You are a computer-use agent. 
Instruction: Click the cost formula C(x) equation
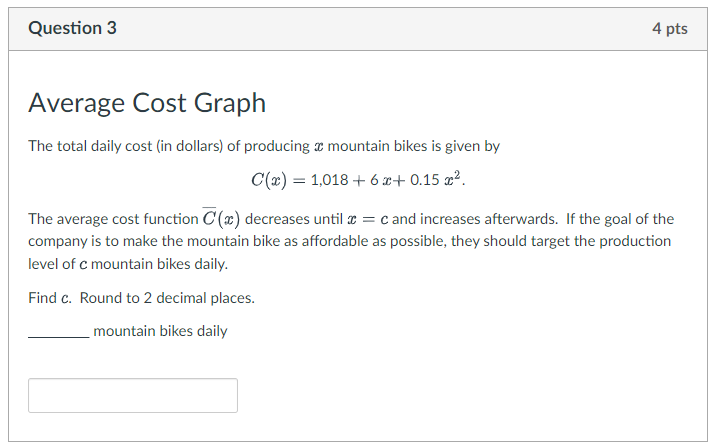358,179
